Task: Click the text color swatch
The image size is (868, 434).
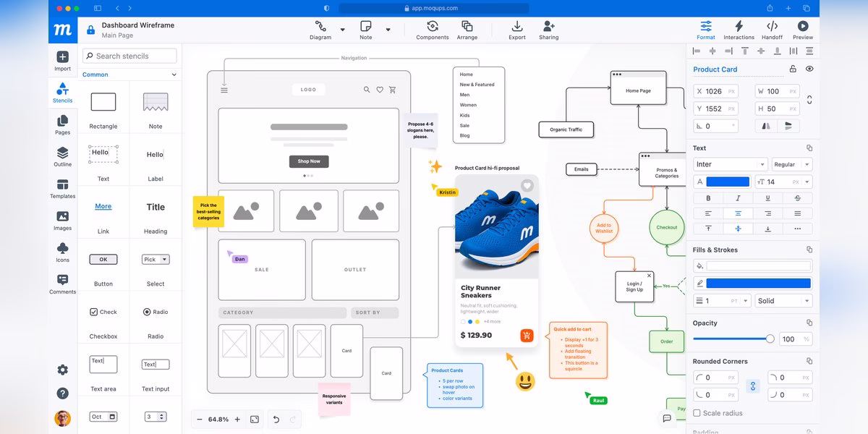Action: (x=728, y=182)
